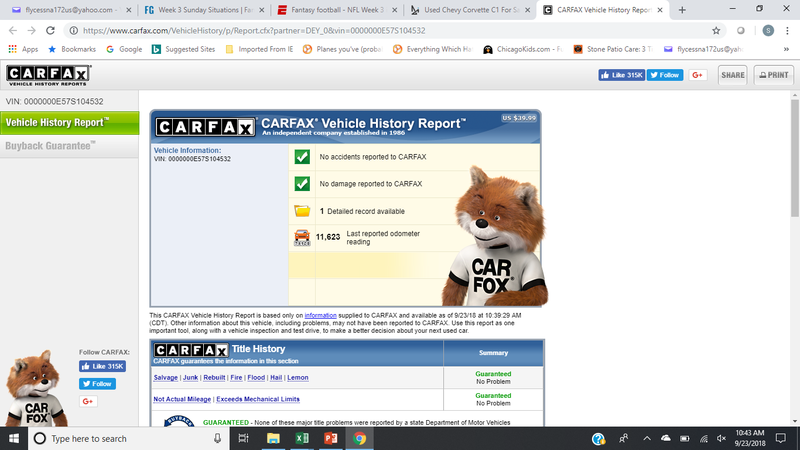Viewport: 800px width, 450px height.
Task: Open the Chrome profile avatar
Action: (768, 31)
